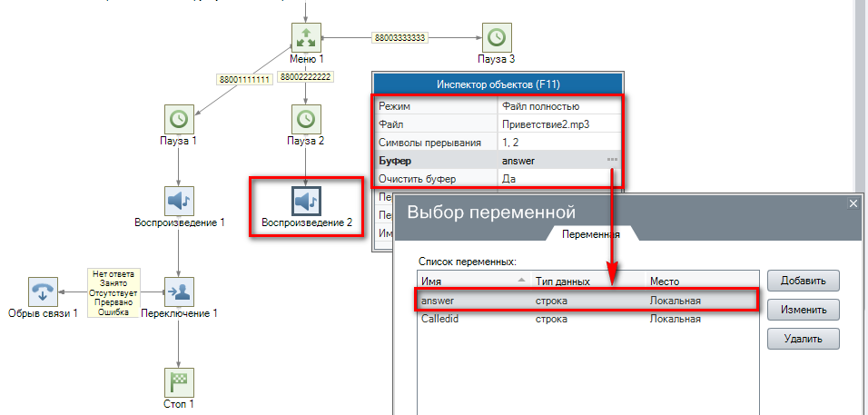This screenshot has width=868, height=415.
Task: Open the Буфер variable picker ellipsis button
Action: tap(613, 161)
